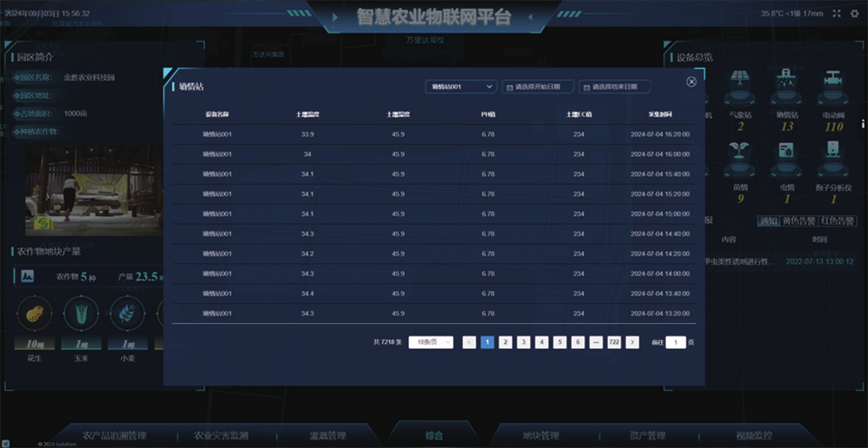Screen dimensions: 868x448
Task: Switch to 灌溉管理 irrigation tab
Action: [327, 436]
